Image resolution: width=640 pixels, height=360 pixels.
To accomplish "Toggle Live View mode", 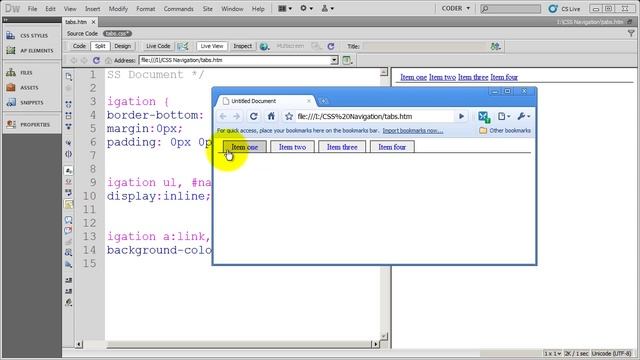I will (x=212, y=46).
